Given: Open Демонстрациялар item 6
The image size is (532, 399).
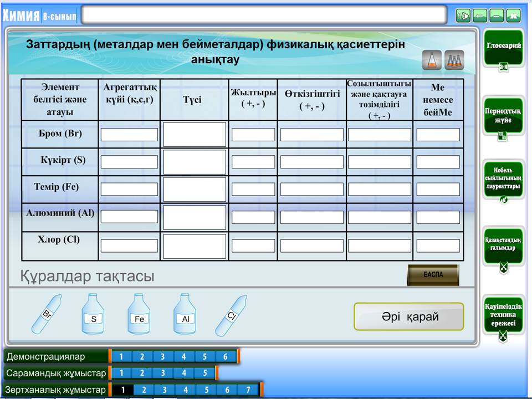Looking at the screenshot, I should point(226,356).
